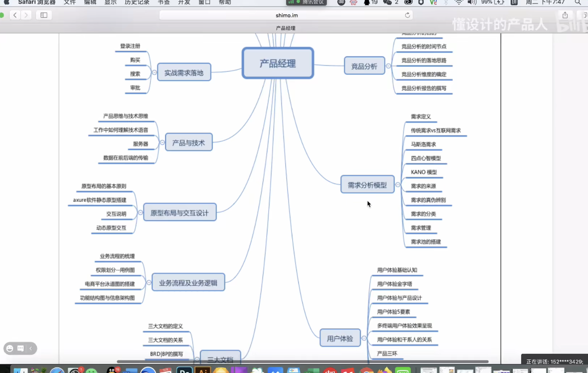Collapse the floating toolbar with its chevron
Viewport: 588px width, 373px height.
31,349
